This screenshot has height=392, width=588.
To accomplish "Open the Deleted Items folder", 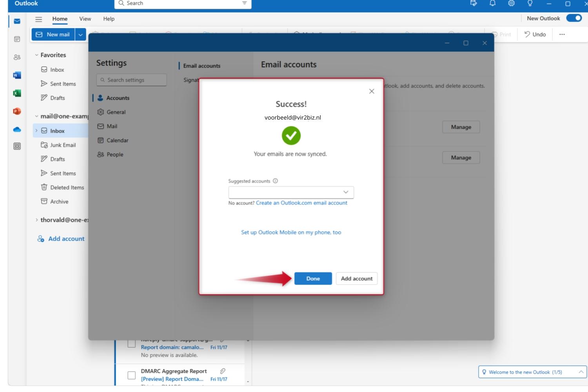I will [x=67, y=187].
